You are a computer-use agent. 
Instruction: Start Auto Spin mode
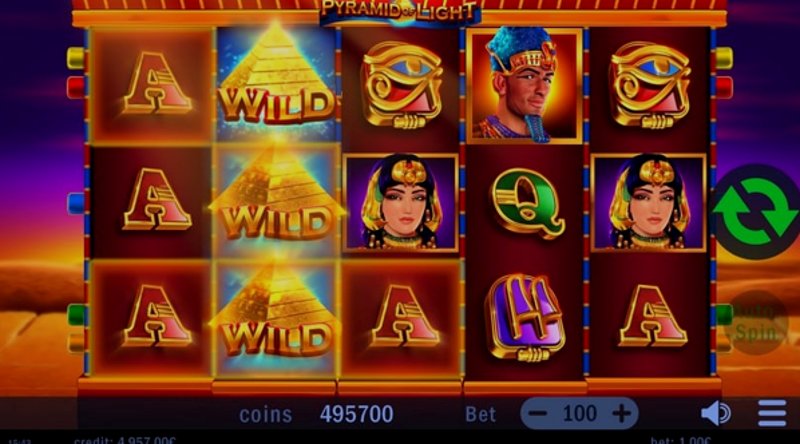coord(757,323)
